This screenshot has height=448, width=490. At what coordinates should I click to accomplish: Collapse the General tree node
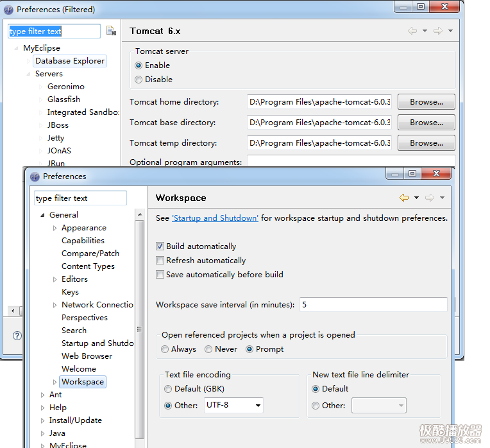pyautogui.click(x=42, y=215)
